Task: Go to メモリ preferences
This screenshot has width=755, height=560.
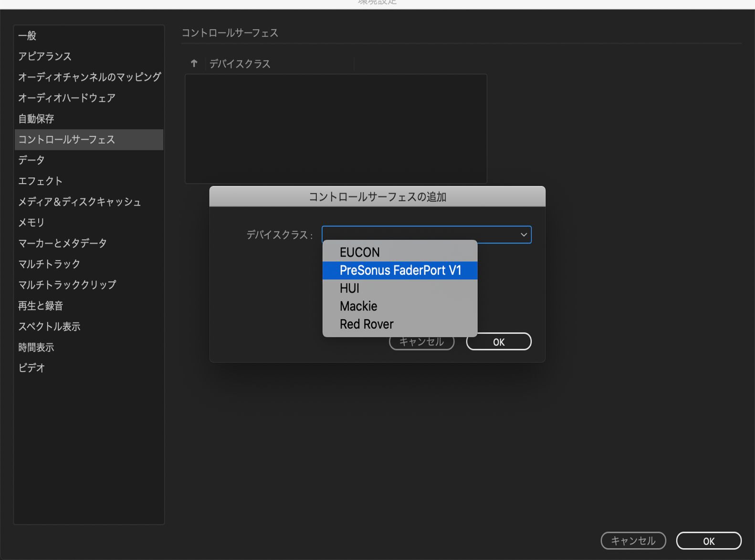Action: 89,223
